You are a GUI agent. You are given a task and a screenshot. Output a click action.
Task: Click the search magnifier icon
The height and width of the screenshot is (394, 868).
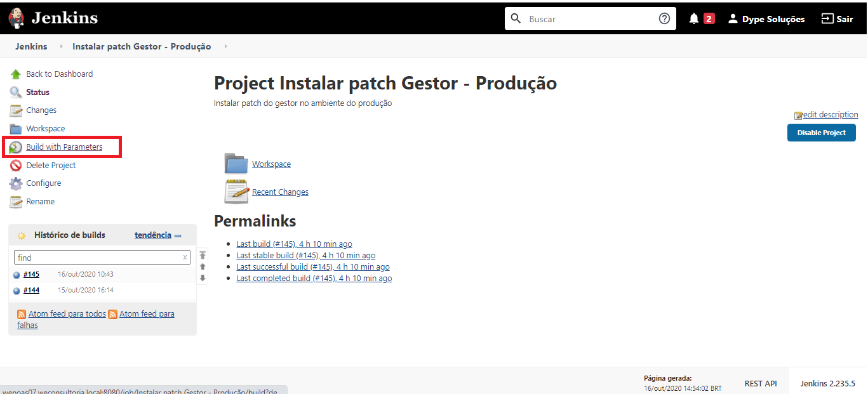pos(516,18)
